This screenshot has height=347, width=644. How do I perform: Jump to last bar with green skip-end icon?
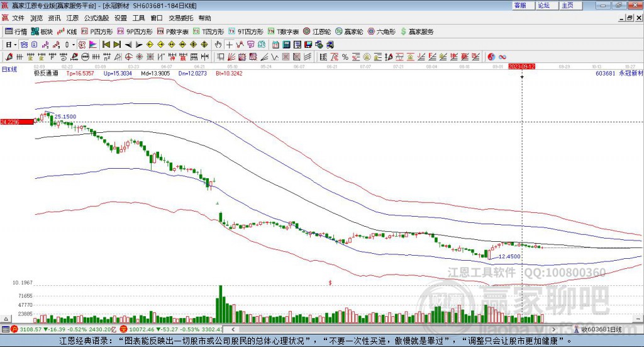(117, 45)
